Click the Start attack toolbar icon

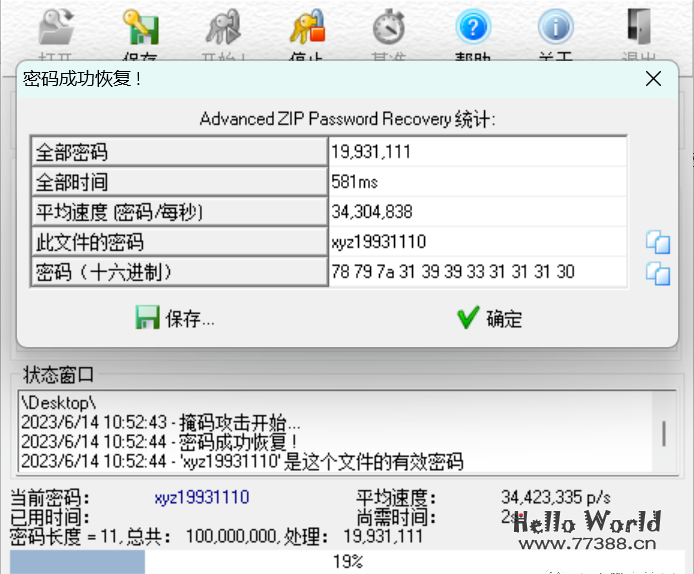[x=224, y=27]
